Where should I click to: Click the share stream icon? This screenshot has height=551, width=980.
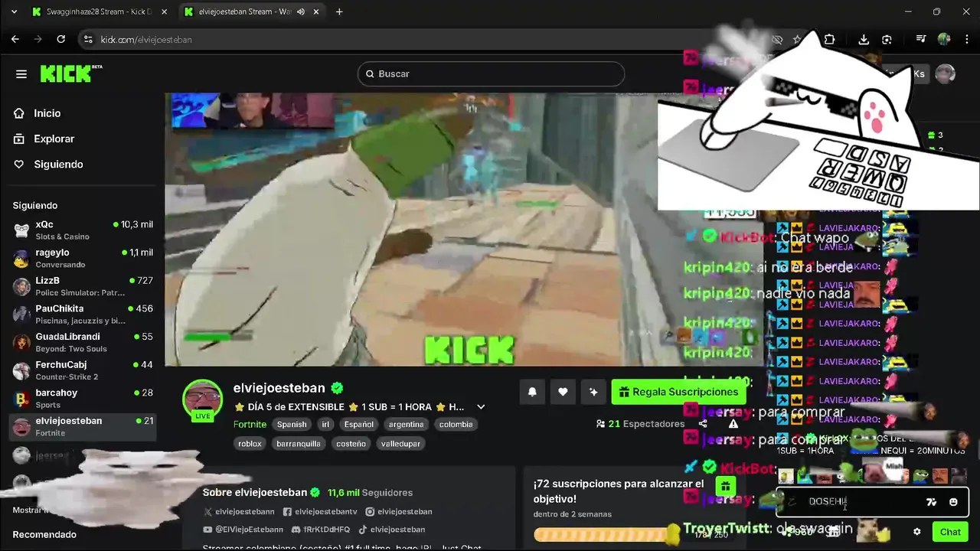[x=703, y=424]
